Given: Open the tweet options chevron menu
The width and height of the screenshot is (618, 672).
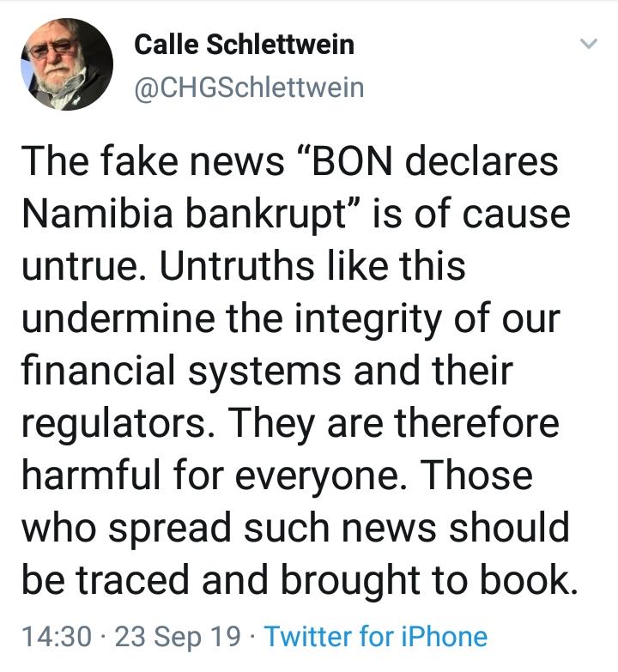Looking at the screenshot, I should click(589, 43).
